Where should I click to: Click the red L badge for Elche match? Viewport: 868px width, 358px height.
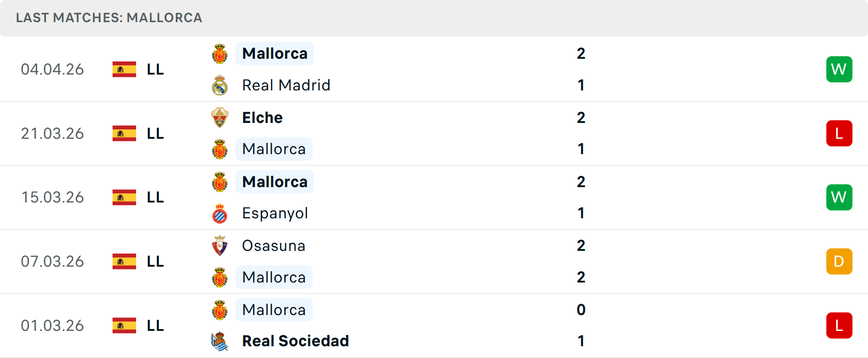pos(839,133)
